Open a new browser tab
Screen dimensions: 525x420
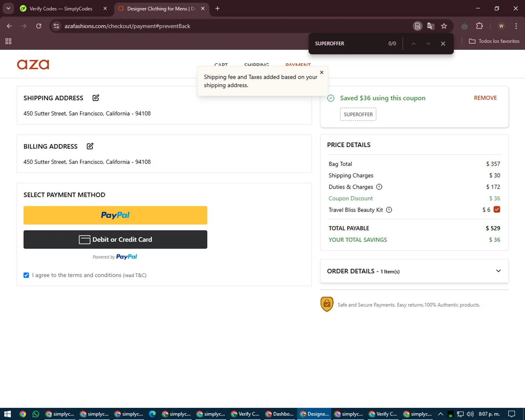[217, 8]
